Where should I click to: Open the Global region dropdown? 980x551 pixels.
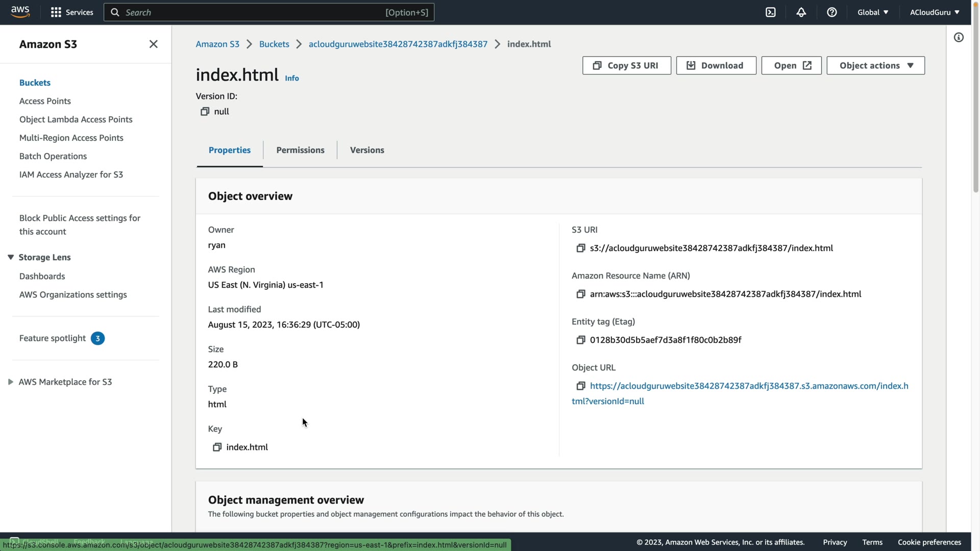[x=872, y=12]
